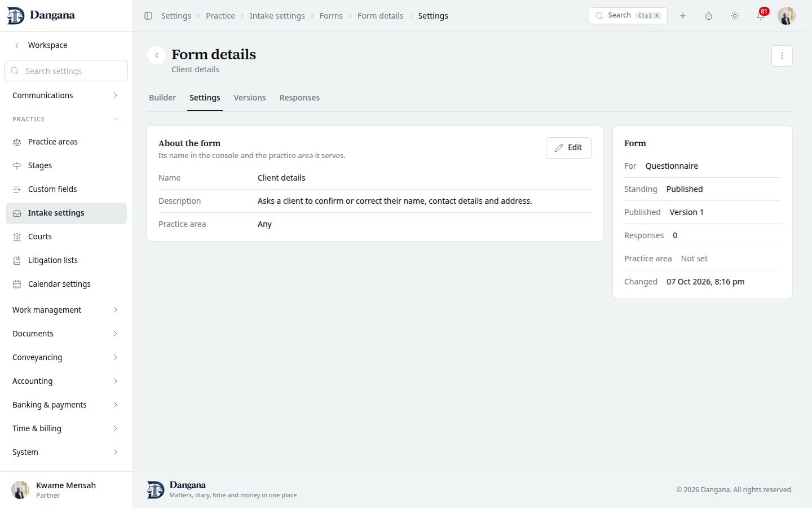The image size is (812, 508).
Task: Open Calendar settings
Action: click(66, 284)
